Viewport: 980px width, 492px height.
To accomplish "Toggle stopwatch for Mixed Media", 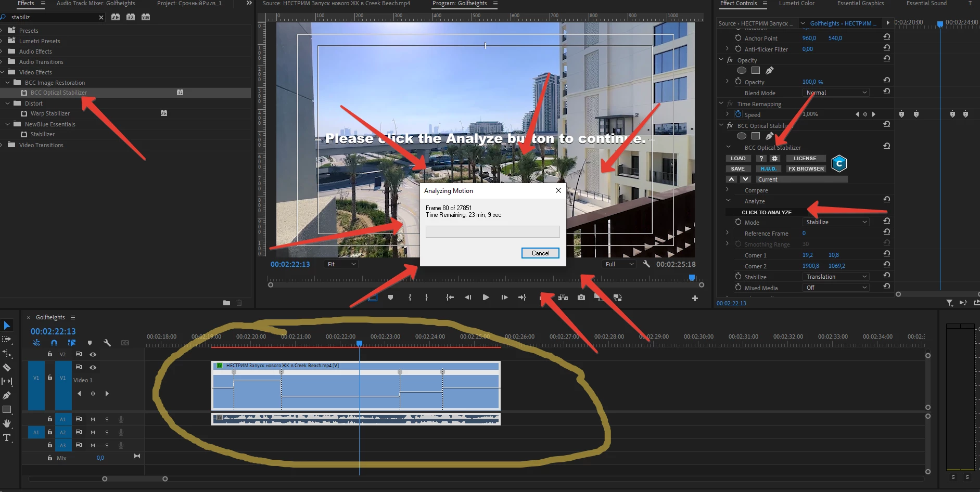I will 738,287.
